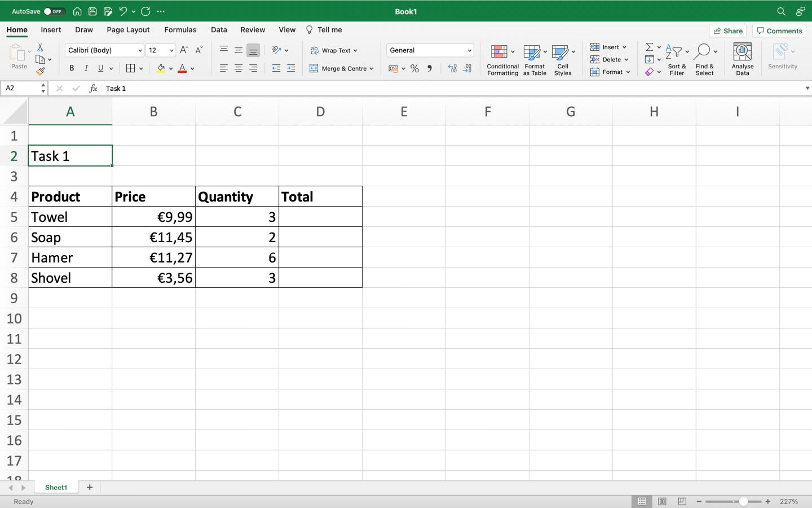Apply the red font colour
812x508 pixels.
(x=182, y=68)
